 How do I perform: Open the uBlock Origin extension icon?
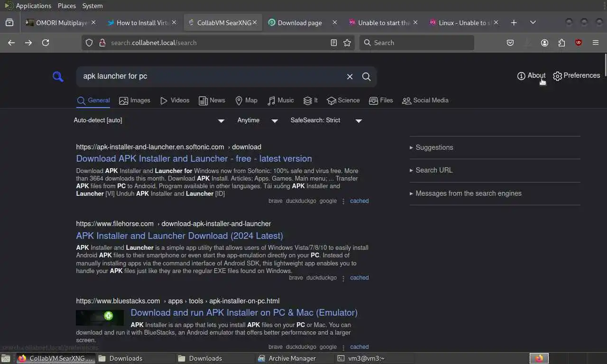pos(579,43)
